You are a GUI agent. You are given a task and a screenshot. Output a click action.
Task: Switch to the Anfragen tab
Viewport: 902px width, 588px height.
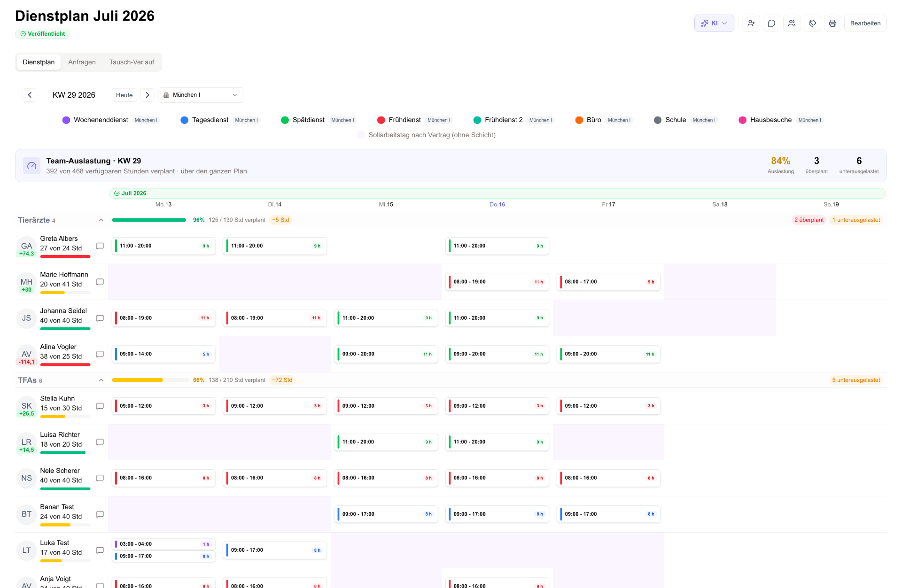click(82, 62)
